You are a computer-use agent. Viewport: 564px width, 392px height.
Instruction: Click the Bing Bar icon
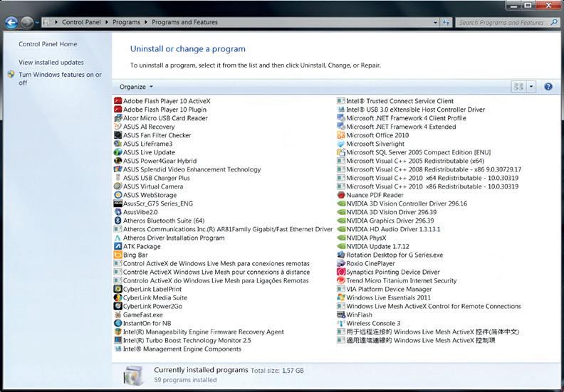coord(117,255)
